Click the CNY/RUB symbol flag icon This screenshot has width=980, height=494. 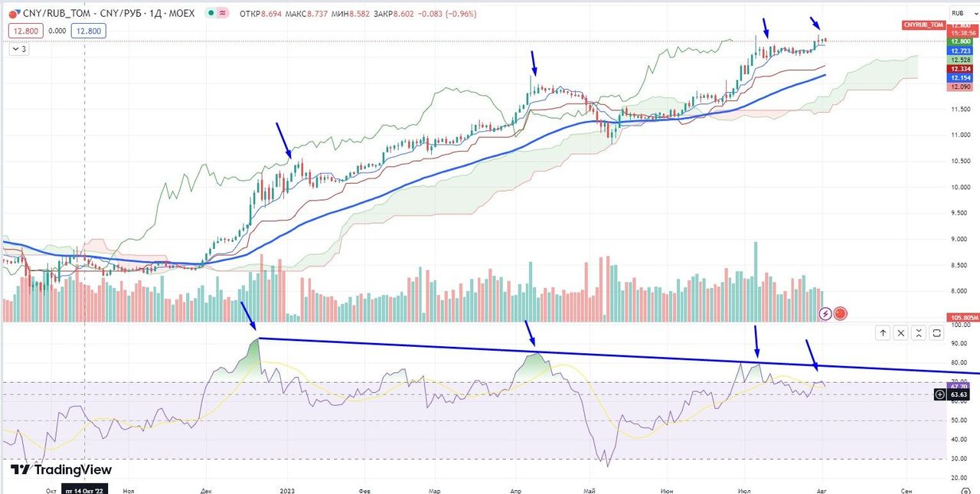(14, 14)
